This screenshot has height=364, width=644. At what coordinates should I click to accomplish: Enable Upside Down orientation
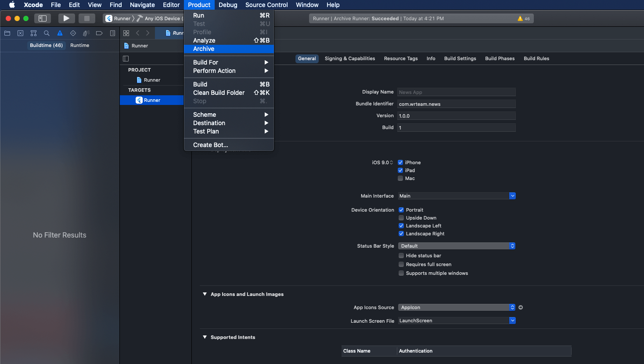[x=401, y=218]
